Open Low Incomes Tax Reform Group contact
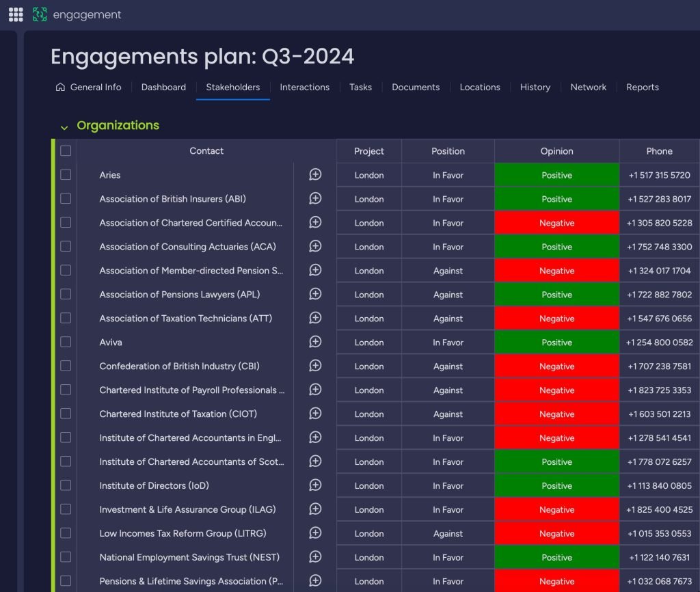 coord(183,533)
